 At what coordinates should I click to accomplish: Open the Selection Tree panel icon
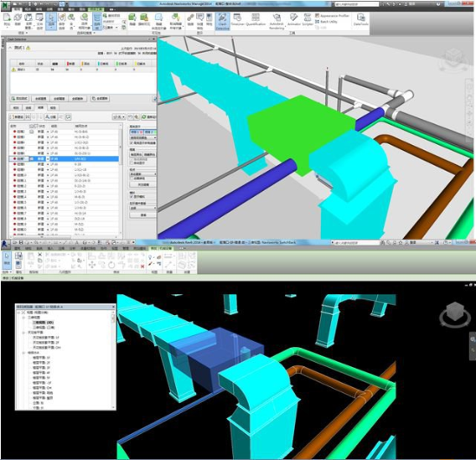(97, 22)
